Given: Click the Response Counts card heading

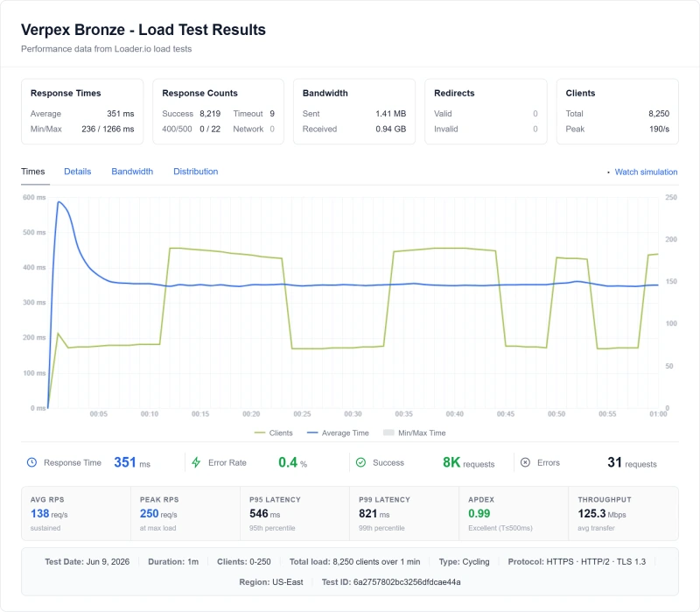Looking at the screenshot, I should [199, 93].
